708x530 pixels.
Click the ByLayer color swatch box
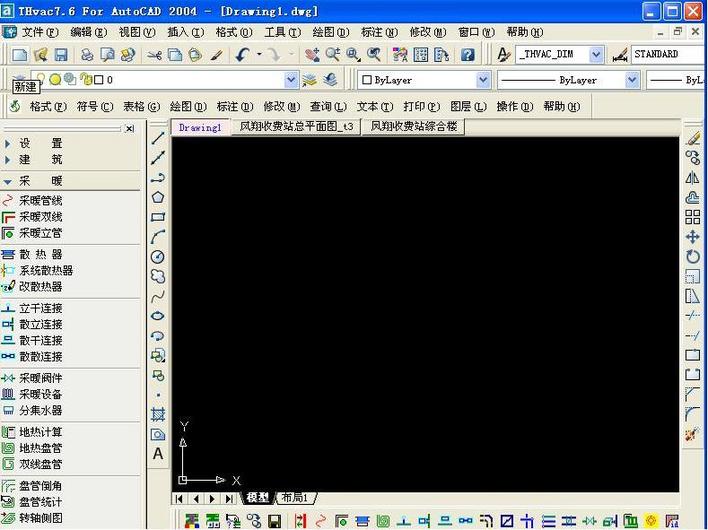pos(367,80)
